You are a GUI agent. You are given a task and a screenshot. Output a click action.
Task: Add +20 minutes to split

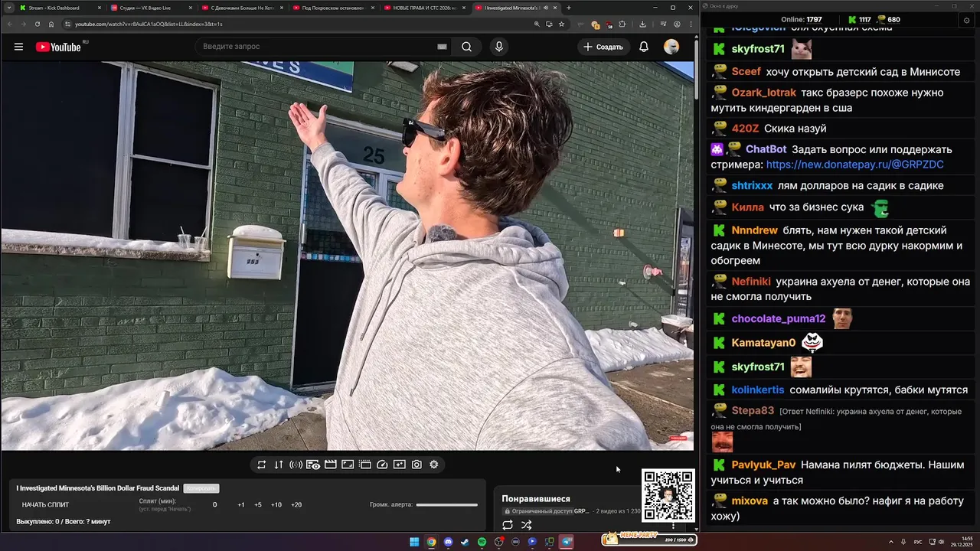click(x=296, y=504)
